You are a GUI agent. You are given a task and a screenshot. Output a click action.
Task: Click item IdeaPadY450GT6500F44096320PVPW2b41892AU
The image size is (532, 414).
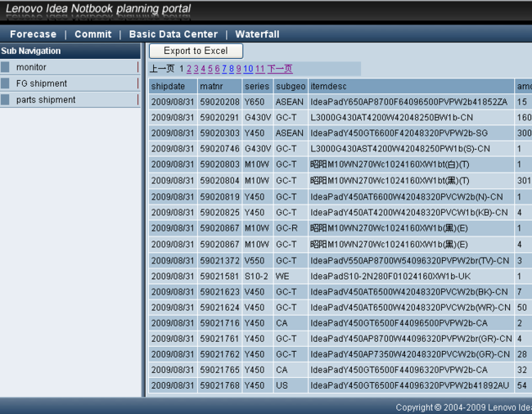point(410,385)
